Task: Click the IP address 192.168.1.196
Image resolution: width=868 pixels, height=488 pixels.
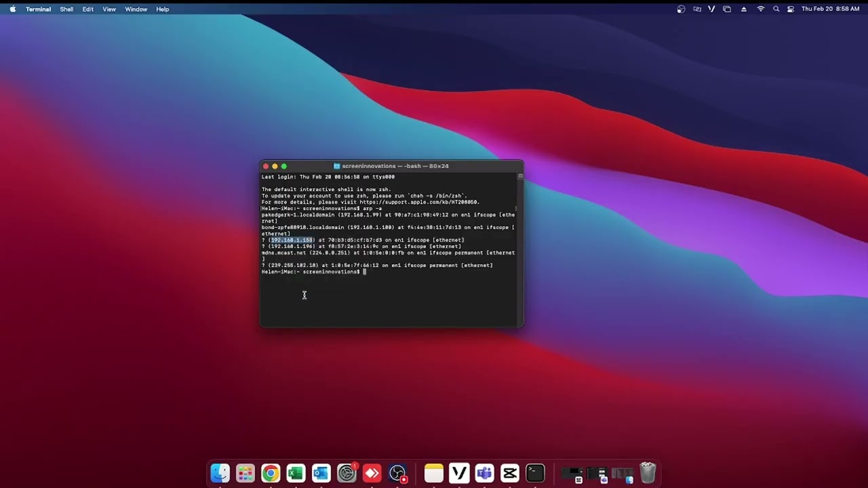Action: tap(292, 246)
